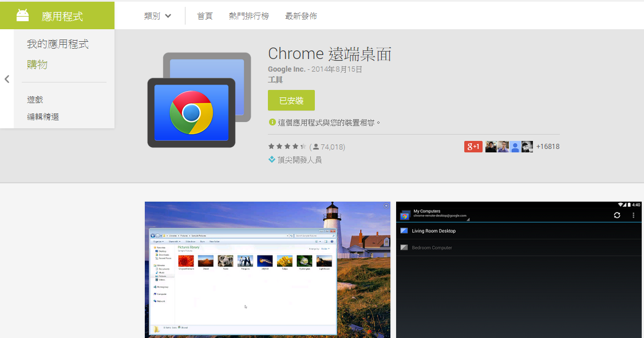Click the Google Inc. developer link
The height and width of the screenshot is (338, 644).
pos(287,69)
